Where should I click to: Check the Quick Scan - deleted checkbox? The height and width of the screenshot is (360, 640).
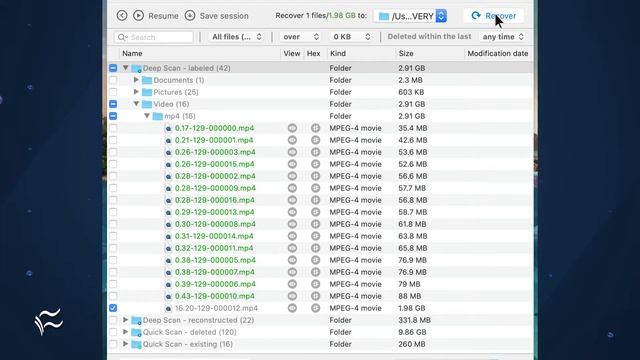113,332
